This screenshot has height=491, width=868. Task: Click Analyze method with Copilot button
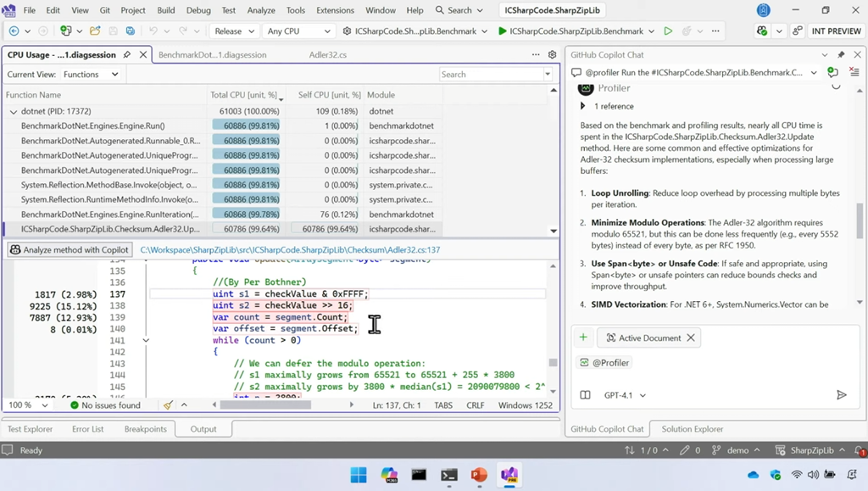click(70, 250)
